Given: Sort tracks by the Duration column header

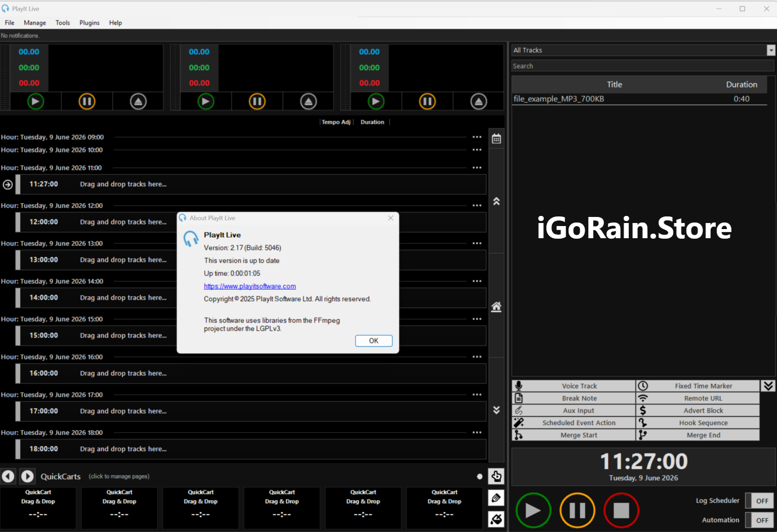Looking at the screenshot, I should [x=742, y=84].
